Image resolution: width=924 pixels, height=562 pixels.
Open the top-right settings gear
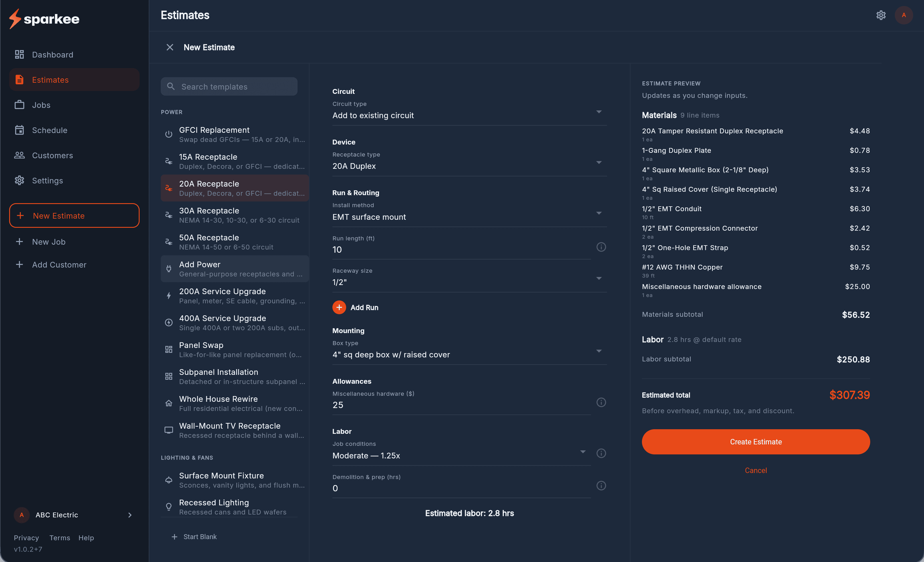(x=881, y=15)
